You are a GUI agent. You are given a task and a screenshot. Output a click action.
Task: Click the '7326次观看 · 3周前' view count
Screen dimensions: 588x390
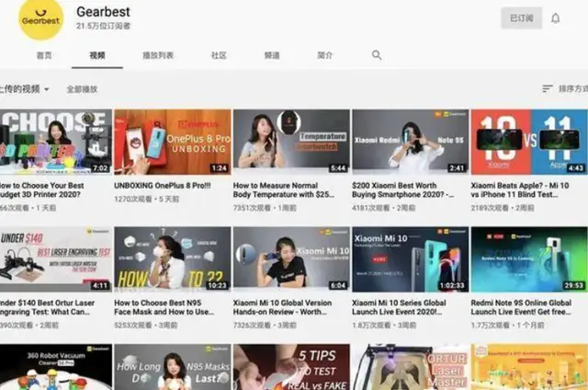pyautogui.click(x=265, y=325)
